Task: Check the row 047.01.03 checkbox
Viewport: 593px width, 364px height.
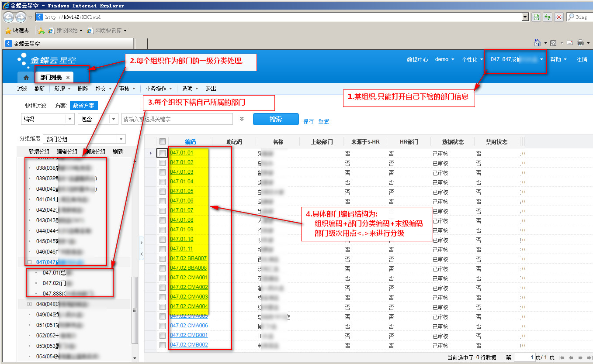Action: click(163, 172)
